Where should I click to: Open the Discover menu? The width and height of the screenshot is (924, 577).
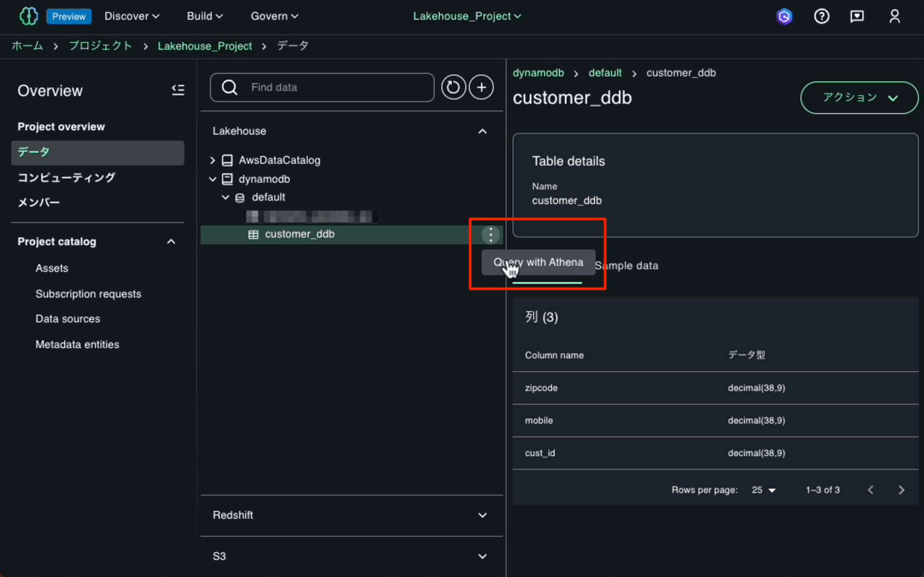tap(132, 16)
